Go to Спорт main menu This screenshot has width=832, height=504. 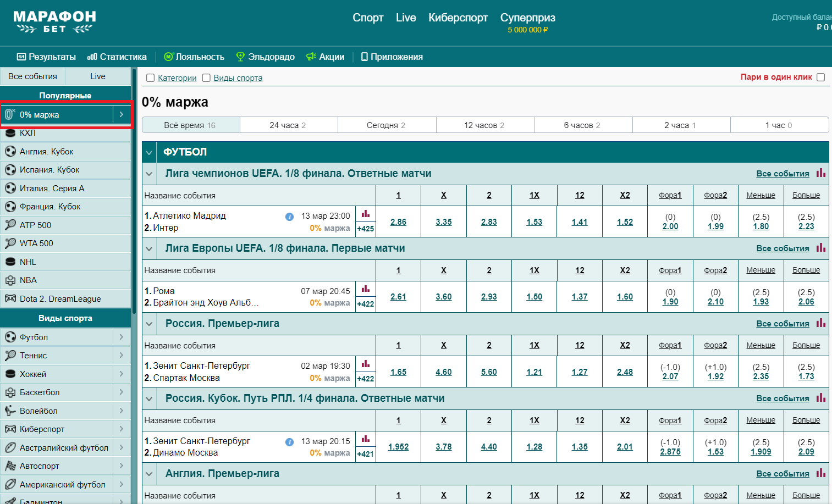(x=368, y=18)
